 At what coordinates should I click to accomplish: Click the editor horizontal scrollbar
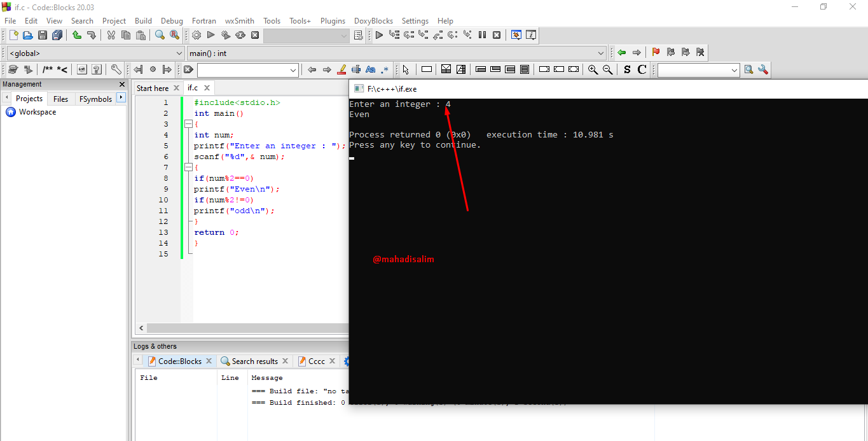point(248,328)
